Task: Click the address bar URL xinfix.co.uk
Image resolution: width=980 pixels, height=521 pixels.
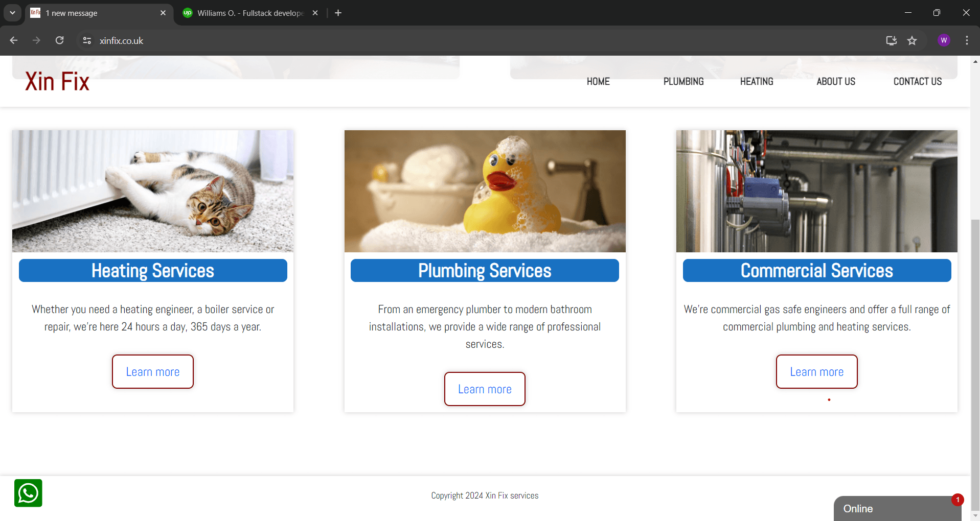Action: [x=121, y=40]
